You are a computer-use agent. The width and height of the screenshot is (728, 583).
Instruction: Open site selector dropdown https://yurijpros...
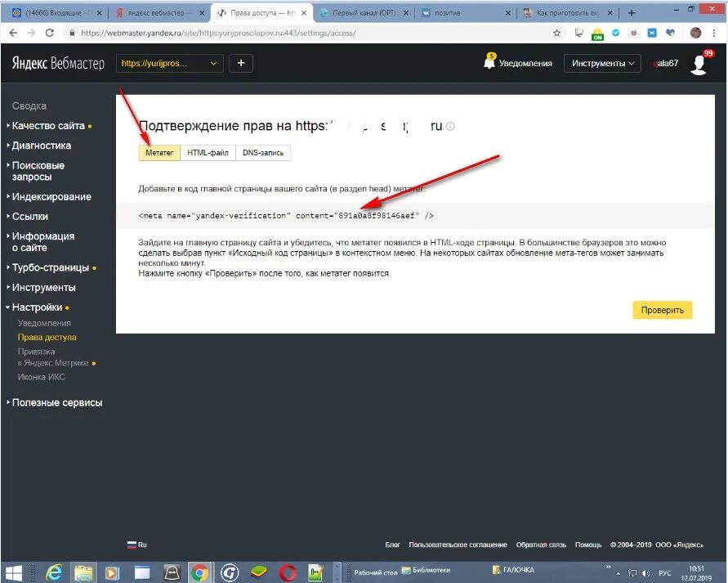pyautogui.click(x=169, y=63)
